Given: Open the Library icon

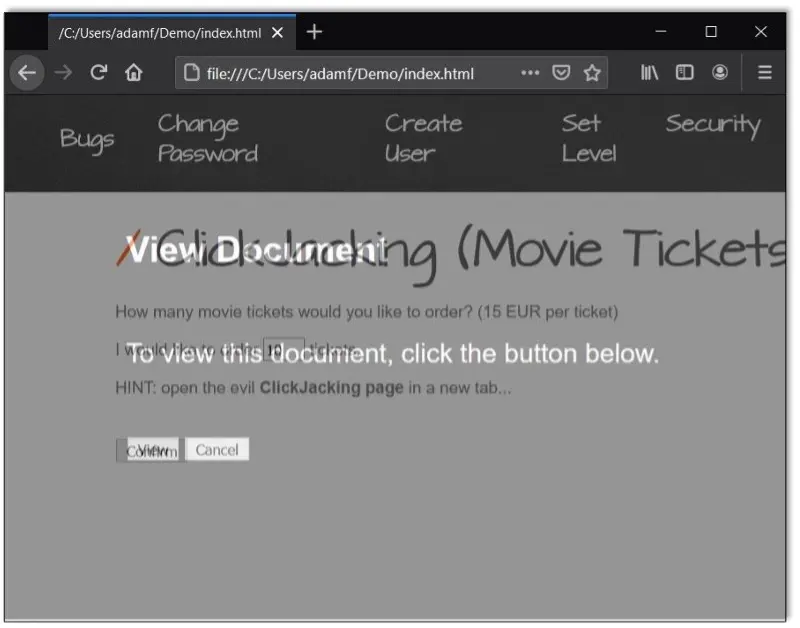Looking at the screenshot, I should pyautogui.click(x=649, y=72).
